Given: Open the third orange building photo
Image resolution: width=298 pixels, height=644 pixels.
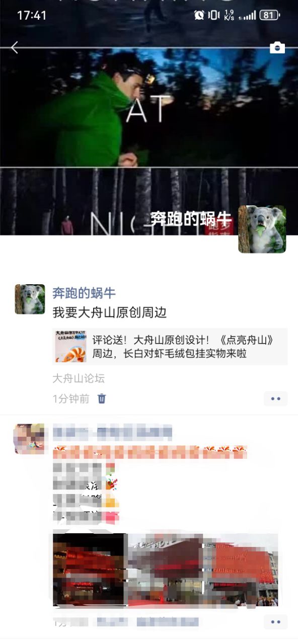Looking at the screenshot, I should pos(241,570).
